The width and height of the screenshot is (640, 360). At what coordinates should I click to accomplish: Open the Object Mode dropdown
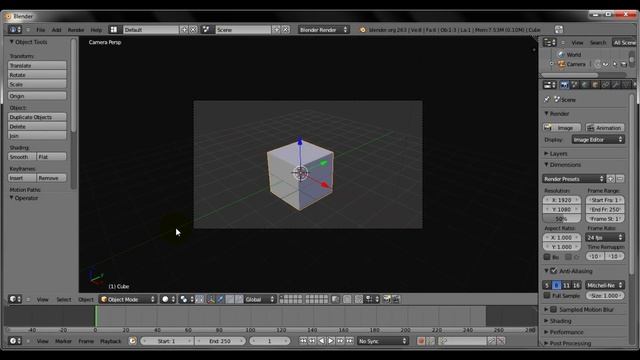(128, 299)
